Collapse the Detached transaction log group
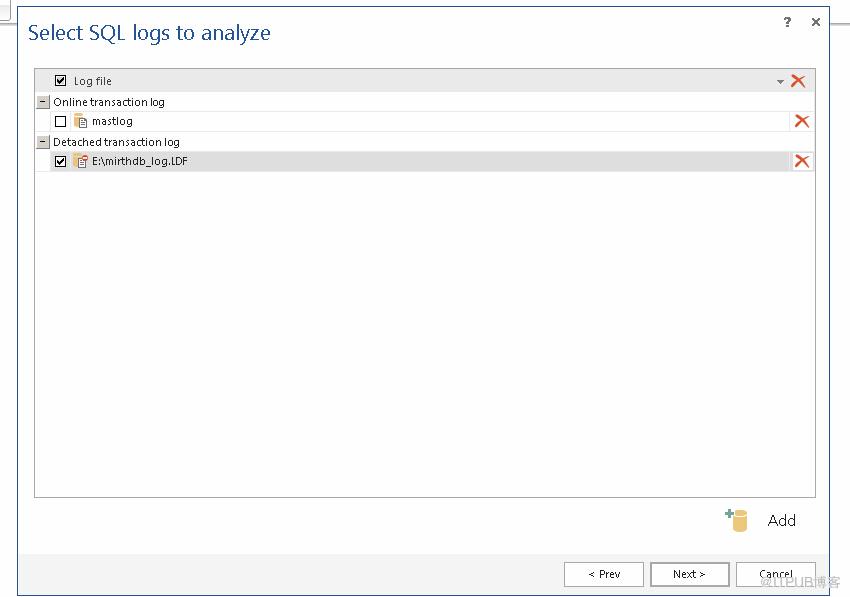 tap(43, 142)
